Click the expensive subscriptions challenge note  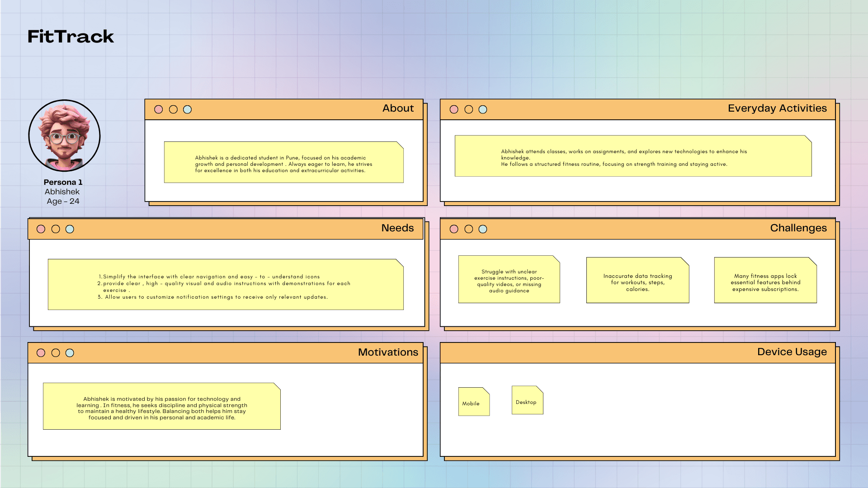coord(765,281)
